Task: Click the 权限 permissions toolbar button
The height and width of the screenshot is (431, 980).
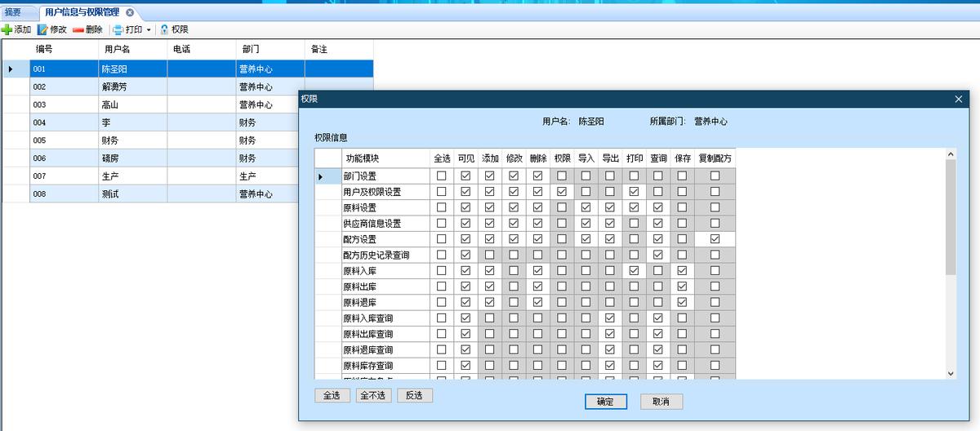Action: (174, 29)
